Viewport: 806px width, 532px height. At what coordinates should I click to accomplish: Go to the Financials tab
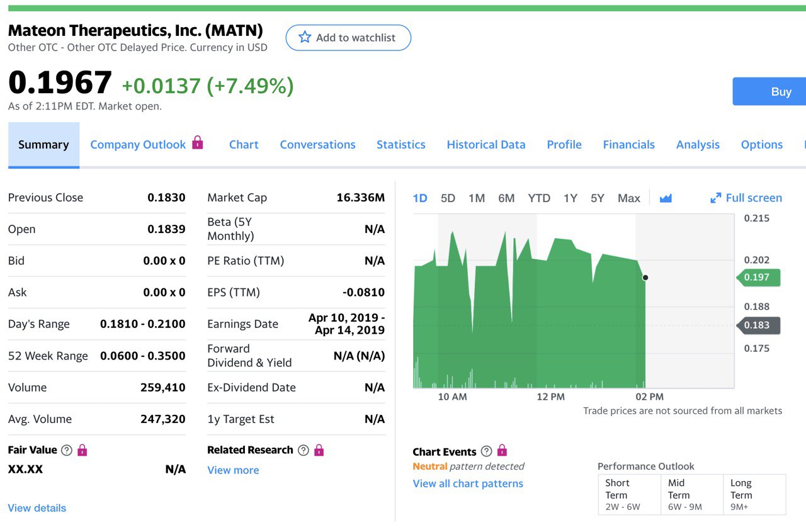[628, 145]
